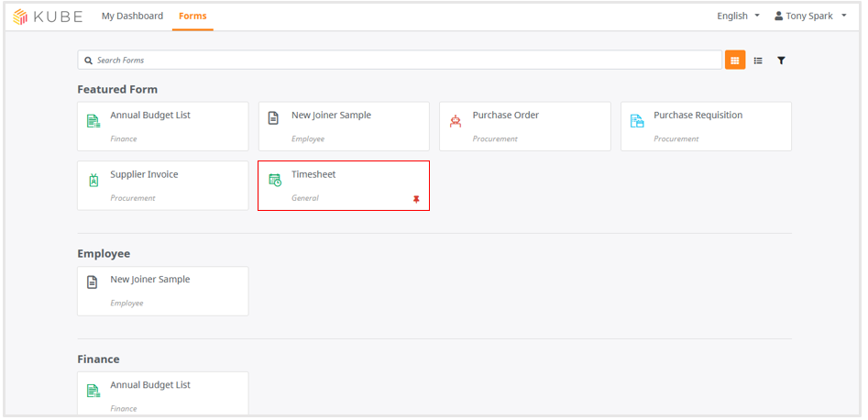Viewport: 868px width, 420px height.
Task: Click the Supplier Invoice icon
Action: pos(93,180)
